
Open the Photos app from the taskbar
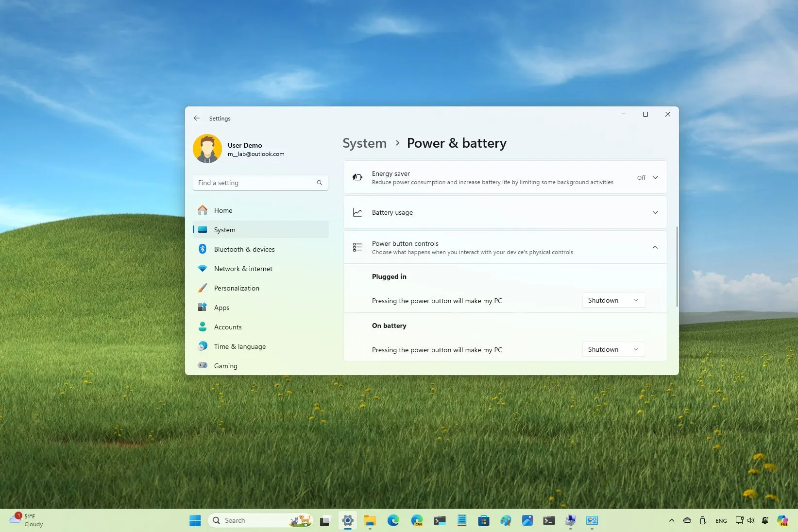528,520
